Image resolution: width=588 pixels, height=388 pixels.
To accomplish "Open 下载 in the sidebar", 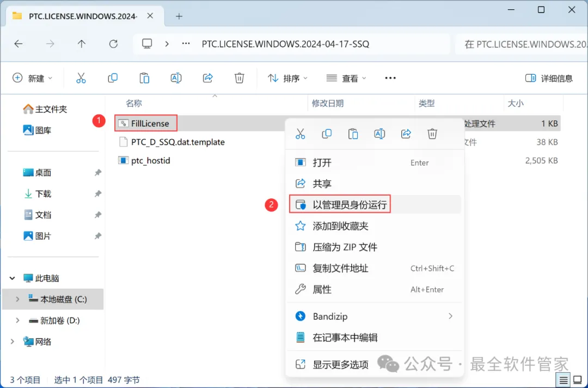I will (x=37, y=193).
